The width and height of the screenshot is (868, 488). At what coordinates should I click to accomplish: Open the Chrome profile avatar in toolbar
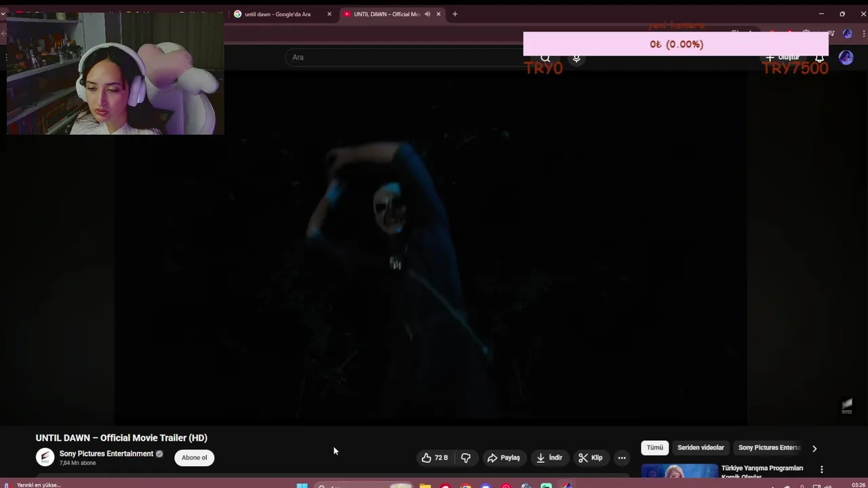pos(847,33)
